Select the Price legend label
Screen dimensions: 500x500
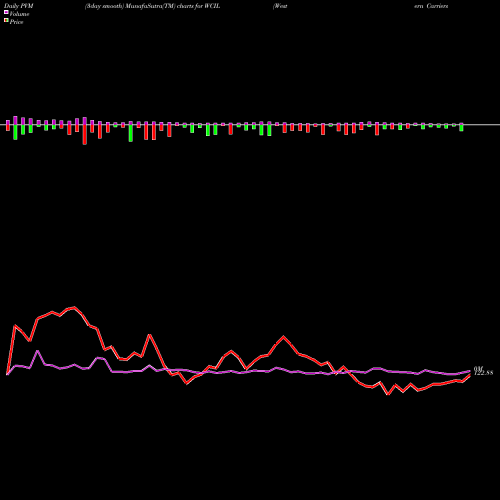click(x=16, y=22)
